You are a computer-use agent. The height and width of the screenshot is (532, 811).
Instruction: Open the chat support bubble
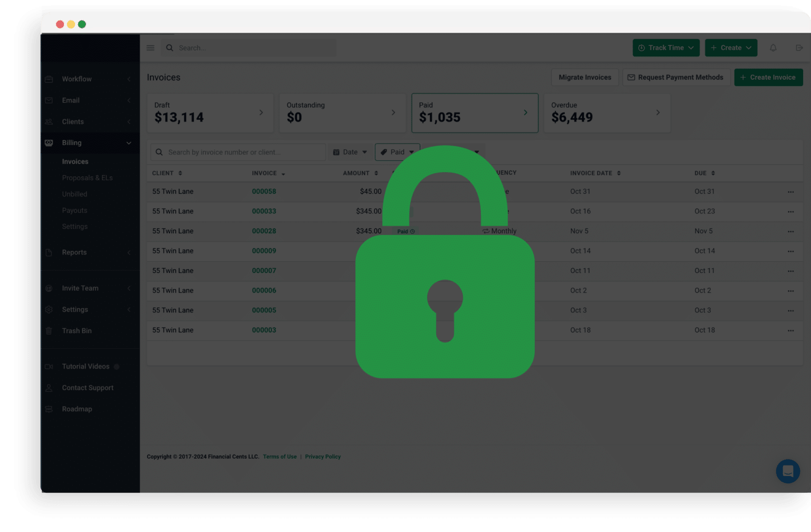[788, 471]
